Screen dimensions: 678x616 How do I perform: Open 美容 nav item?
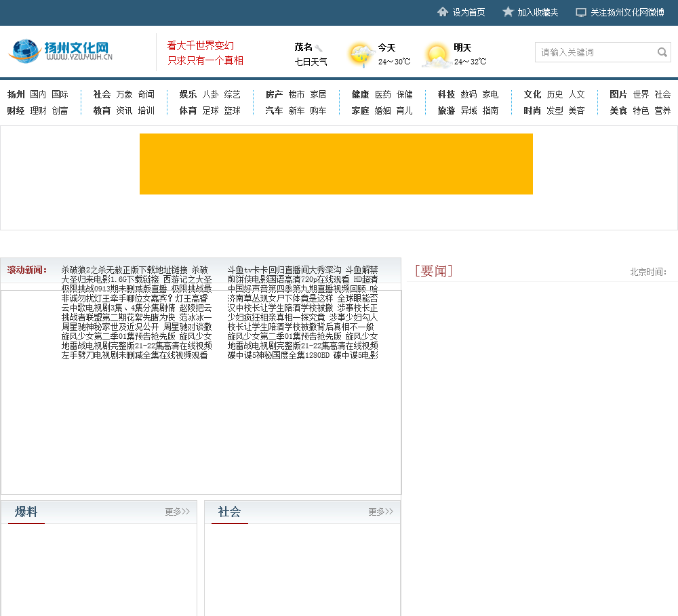click(x=576, y=110)
